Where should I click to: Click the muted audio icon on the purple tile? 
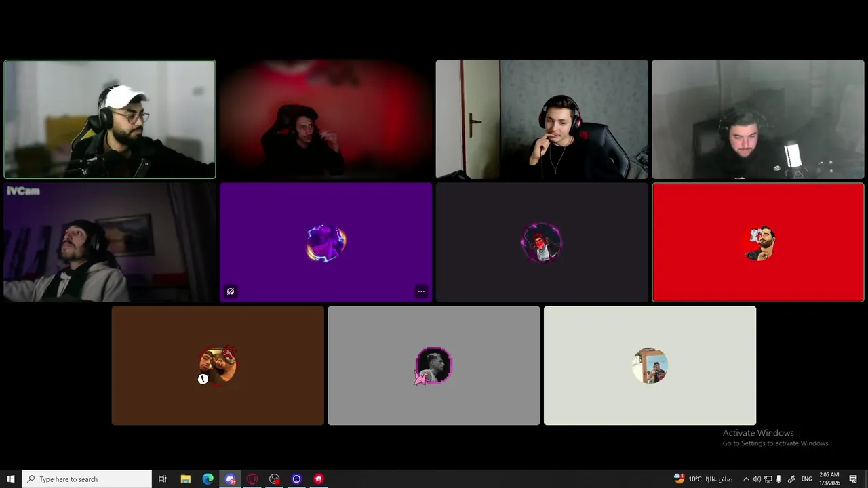tap(231, 291)
